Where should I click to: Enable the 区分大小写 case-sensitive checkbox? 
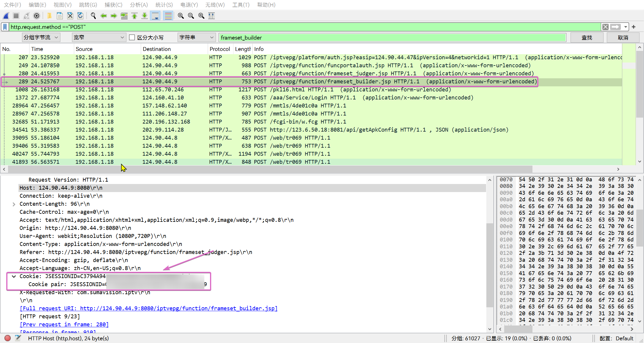(132, 38)
